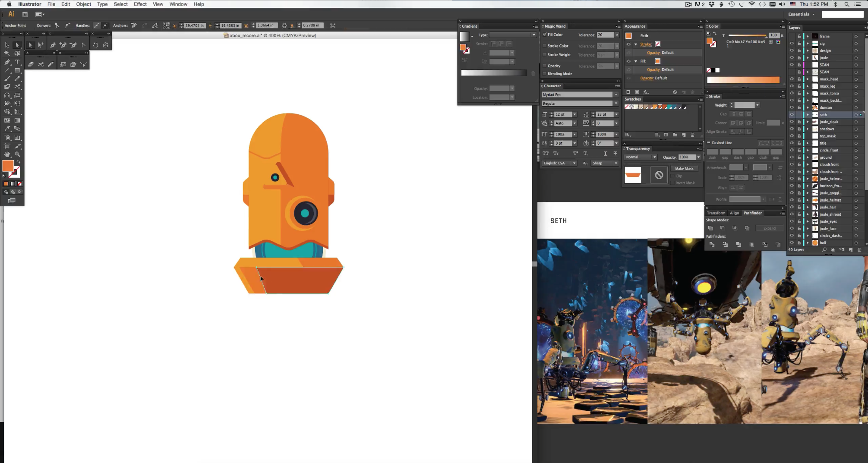Select the Paintbrush tool
The width and height of the screenshot is (868, 463).
click(7, 79)
